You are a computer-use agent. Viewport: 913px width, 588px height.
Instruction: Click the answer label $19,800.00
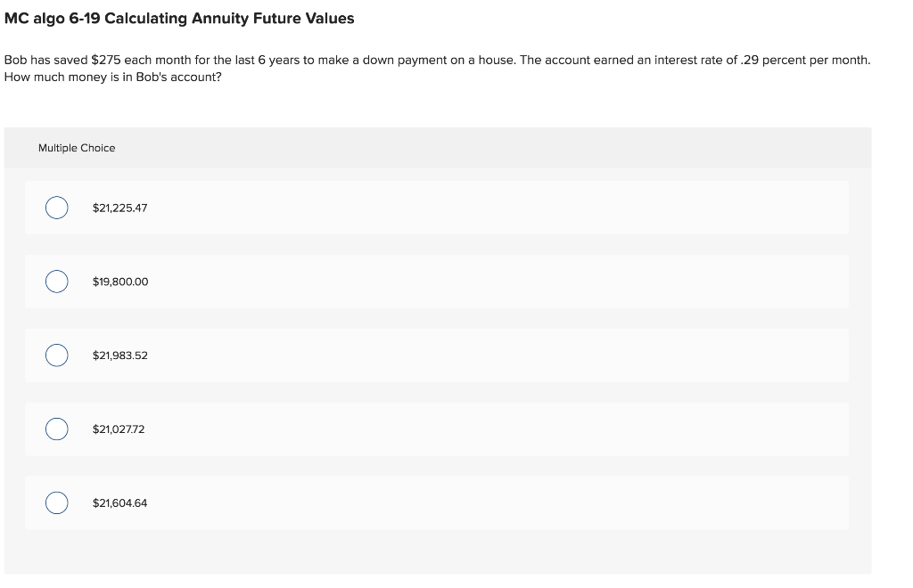[x=119, y=282]
